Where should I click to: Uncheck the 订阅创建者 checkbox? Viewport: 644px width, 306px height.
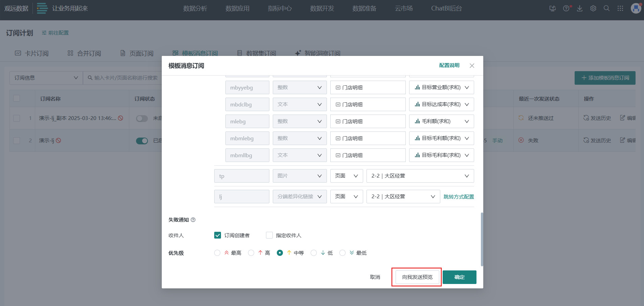pyautogui.click(x=218, y=235)
